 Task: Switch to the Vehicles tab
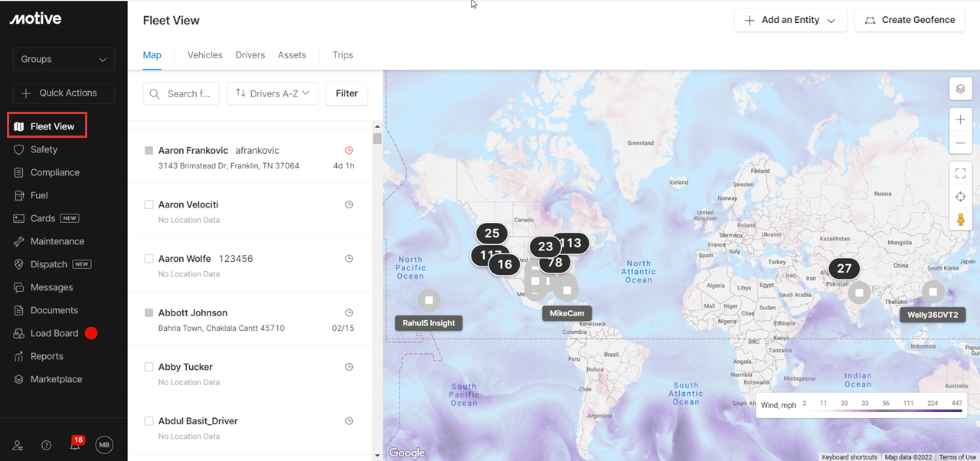[205, 55]
